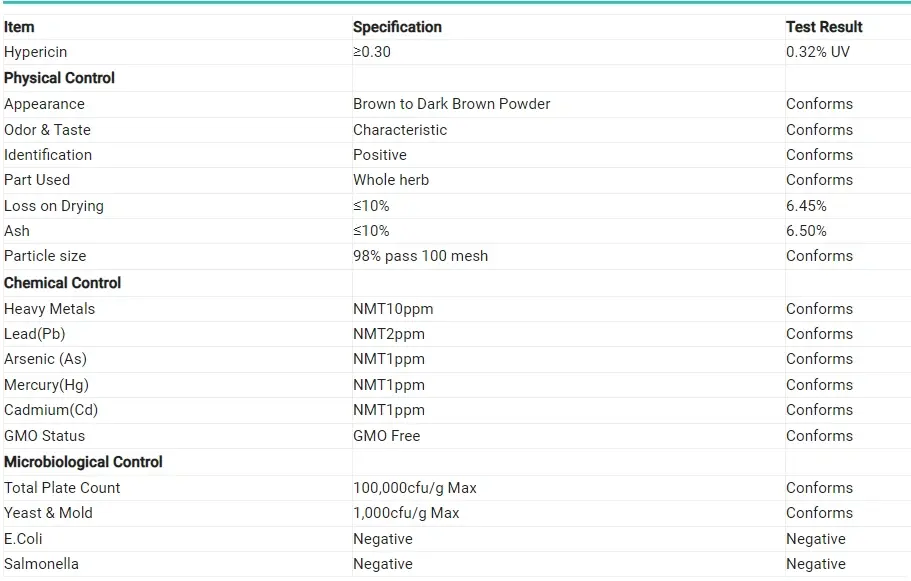The image size is (911, 581).
Task: Click the Chemical Control section heading
Action: 62,283
